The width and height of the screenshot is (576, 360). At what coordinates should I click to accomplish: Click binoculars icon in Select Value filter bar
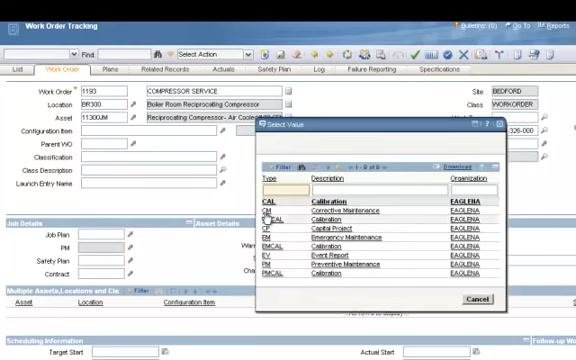(302, 167)
